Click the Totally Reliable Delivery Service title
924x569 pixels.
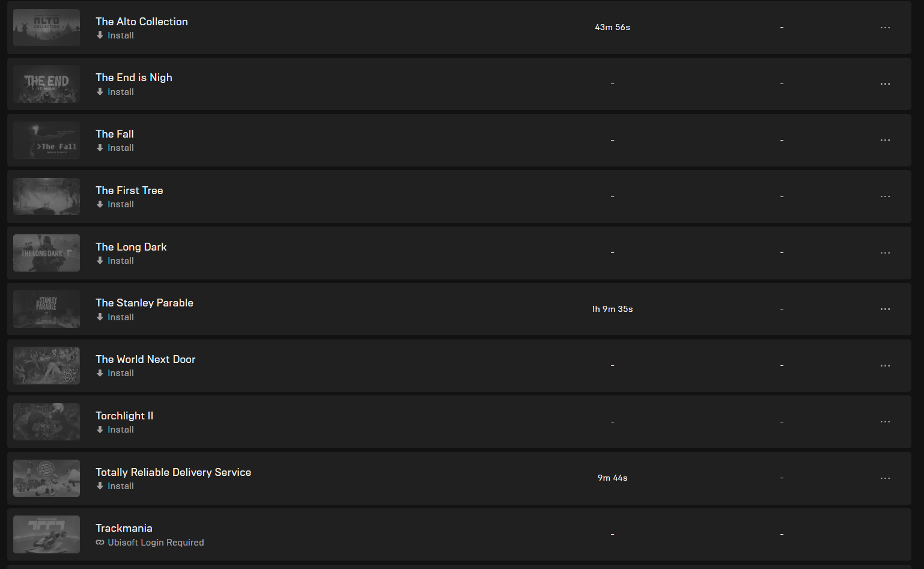(x=173, y=472)
